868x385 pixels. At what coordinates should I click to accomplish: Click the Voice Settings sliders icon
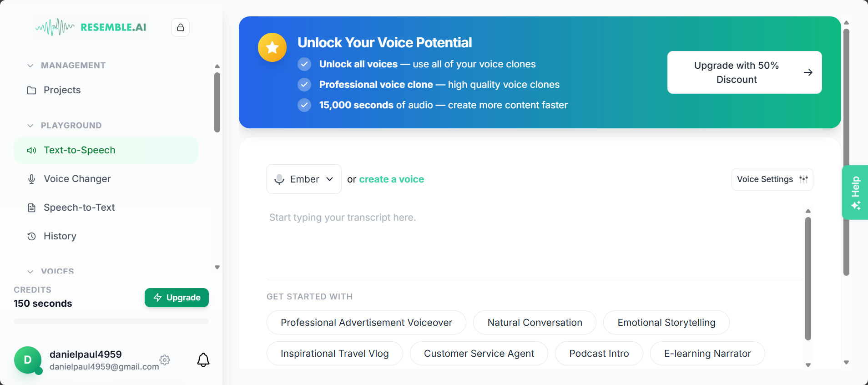coord(803,179)
